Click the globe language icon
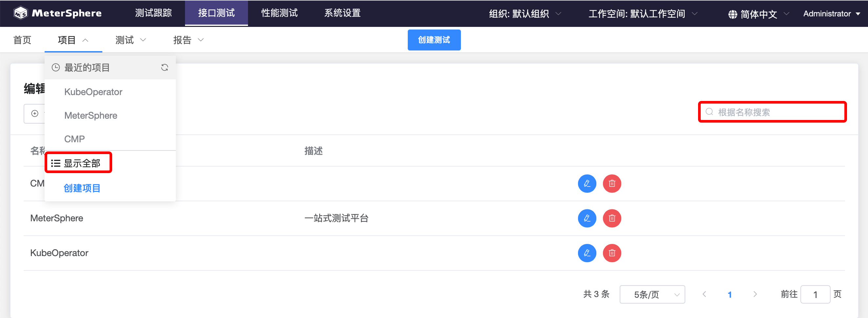868x318 pixels. coord(733,14)
